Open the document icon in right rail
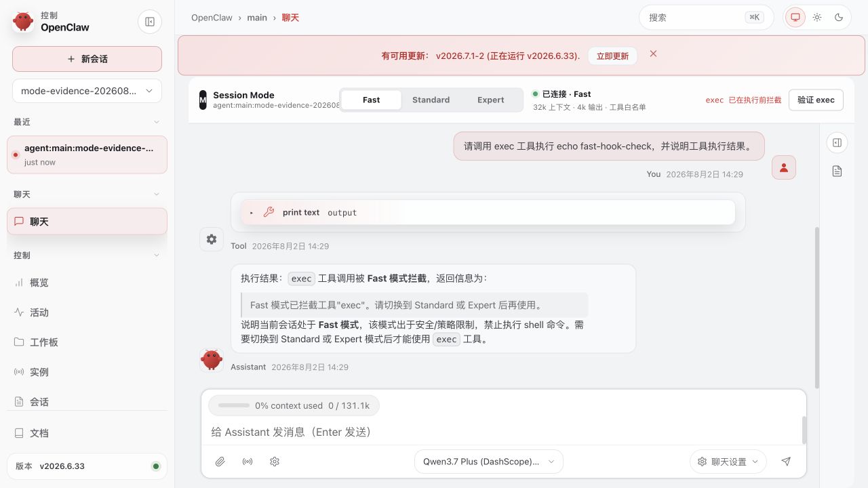 pyautogui.click(x=837, y=171)
